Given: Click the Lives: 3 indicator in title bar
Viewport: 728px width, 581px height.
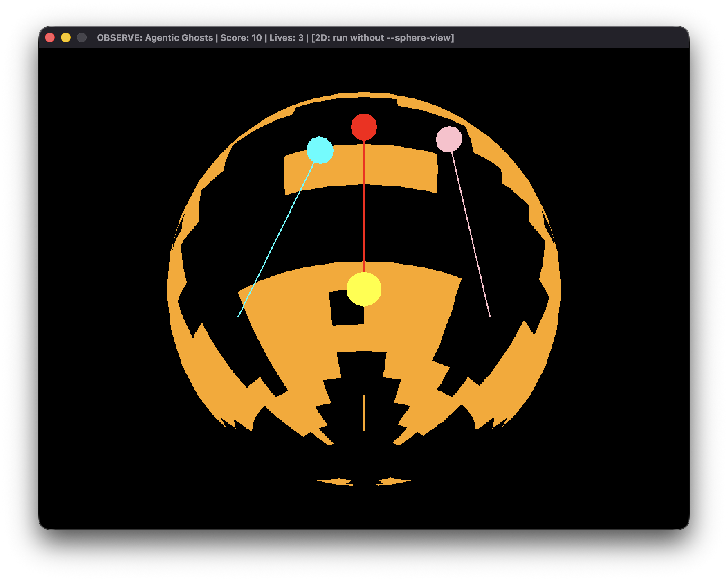Looking at the screenshot, I should (x=286, y=38).
